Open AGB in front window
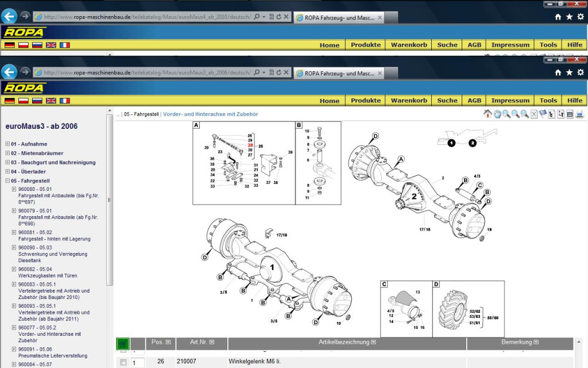Image resolution: width=588 pixels, height=368 pixels. (474, 101)
